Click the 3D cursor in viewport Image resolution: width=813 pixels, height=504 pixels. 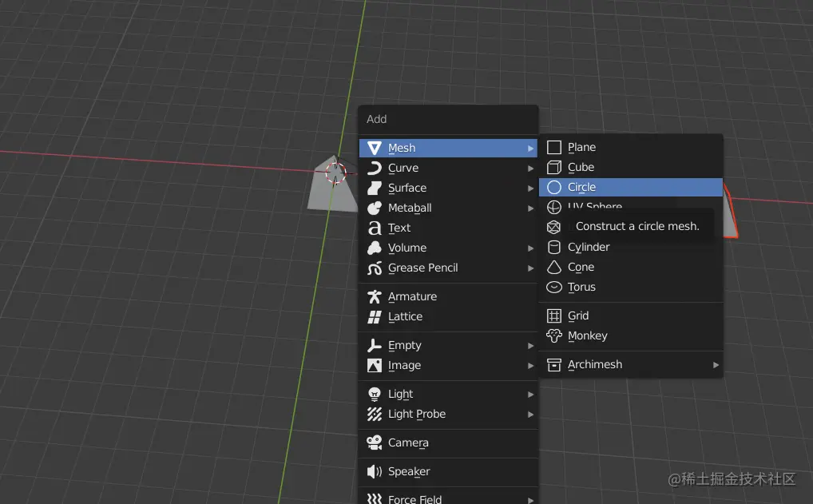tap(335, 173)
